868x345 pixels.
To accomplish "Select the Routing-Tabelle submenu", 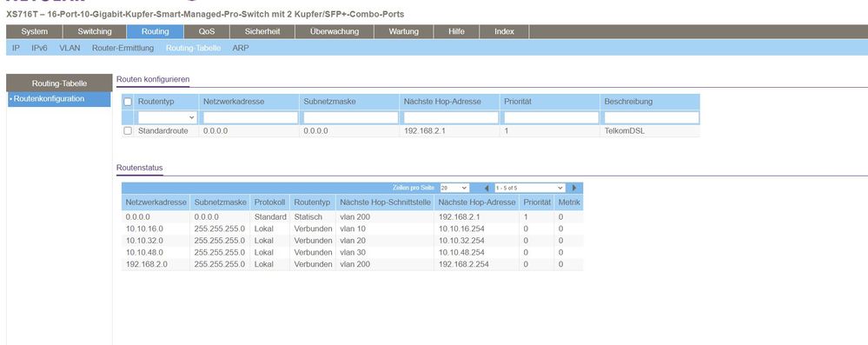I will coord(193,48).
